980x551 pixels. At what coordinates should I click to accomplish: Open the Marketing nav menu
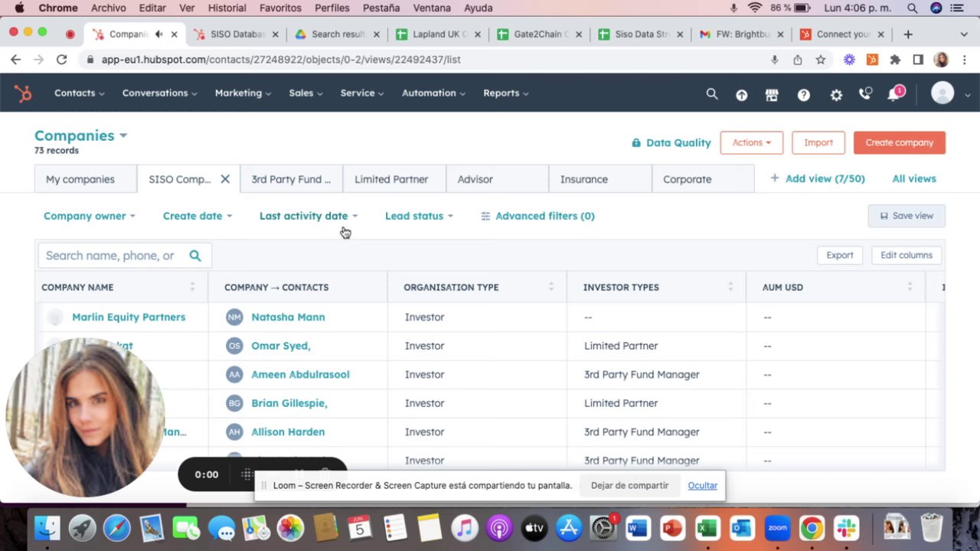[x=243, y=93]
